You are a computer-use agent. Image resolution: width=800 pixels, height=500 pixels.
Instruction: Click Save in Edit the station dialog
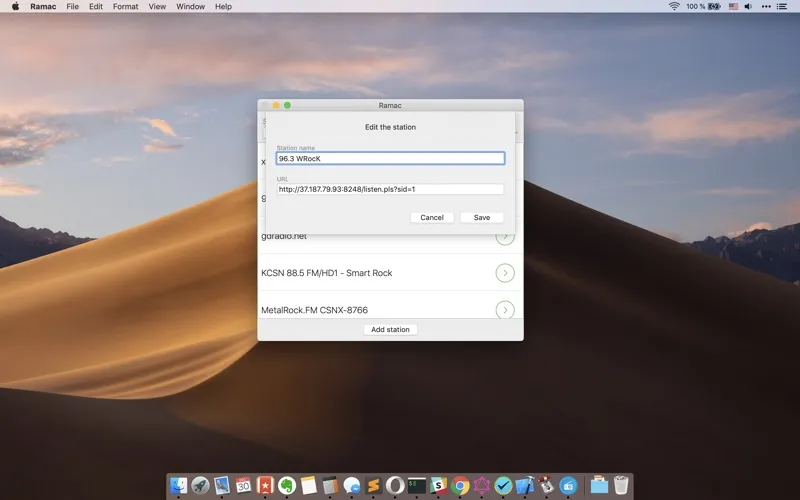click(x=482, y=217)
